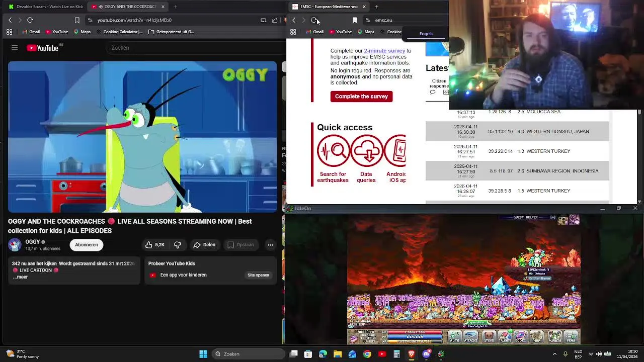Go back in the YouTube browser window
Viewport: 644px width, 362px height.
pos(10,20)
